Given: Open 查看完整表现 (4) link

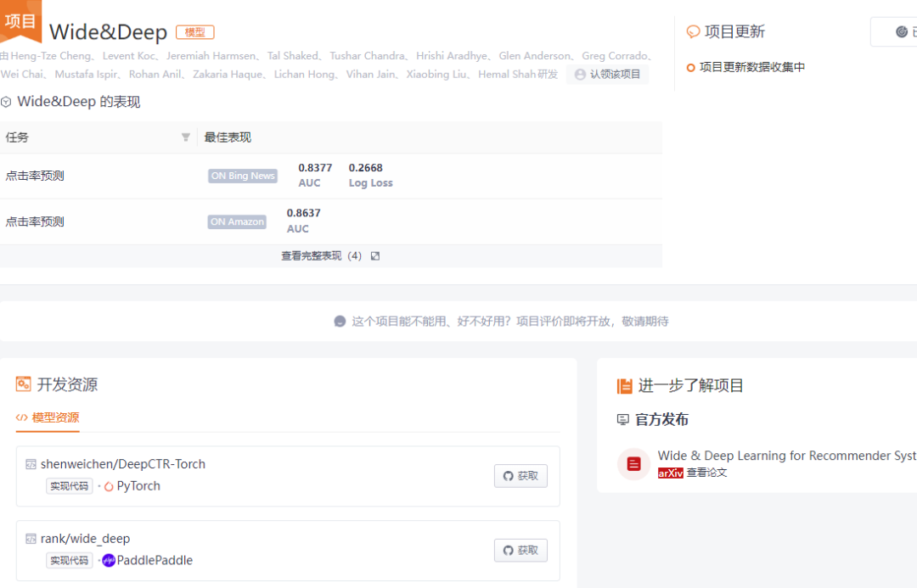Looking at the screenshot, I should click(321, 256).
